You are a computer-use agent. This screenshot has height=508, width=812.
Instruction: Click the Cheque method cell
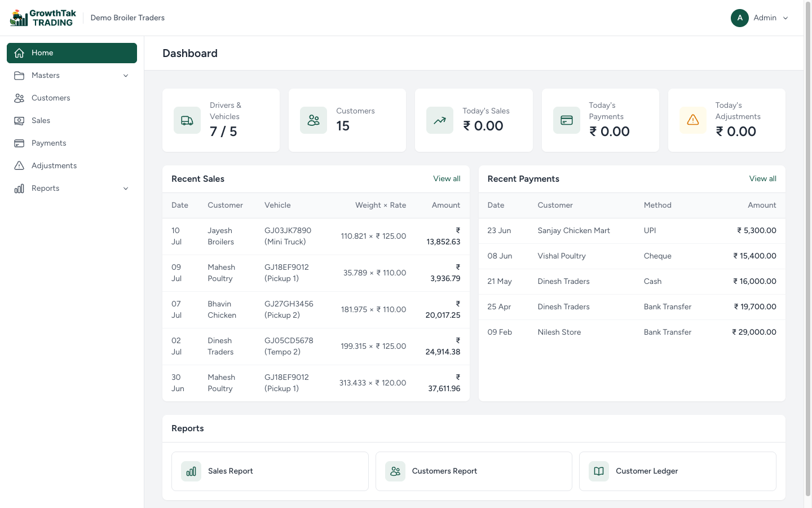click(x=657, y=256)
